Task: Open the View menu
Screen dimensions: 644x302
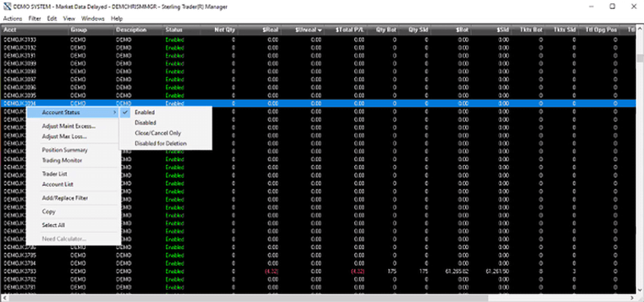Action: [69, 19]
